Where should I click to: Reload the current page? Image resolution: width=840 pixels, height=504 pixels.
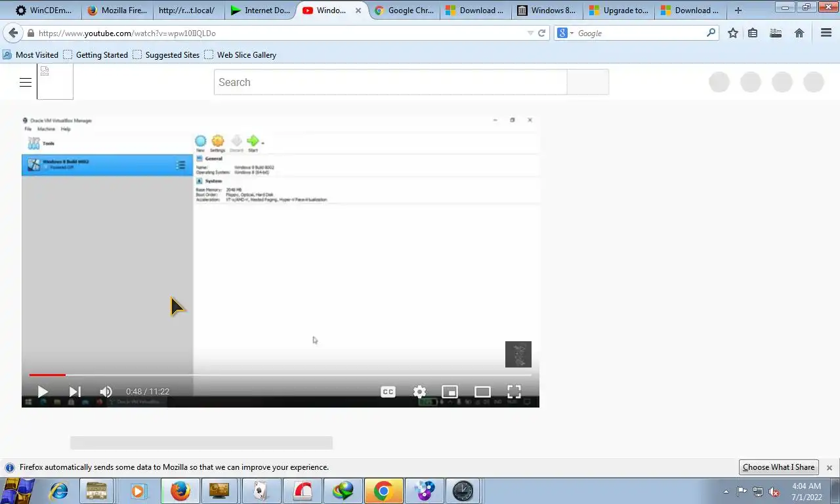[542, 33]
